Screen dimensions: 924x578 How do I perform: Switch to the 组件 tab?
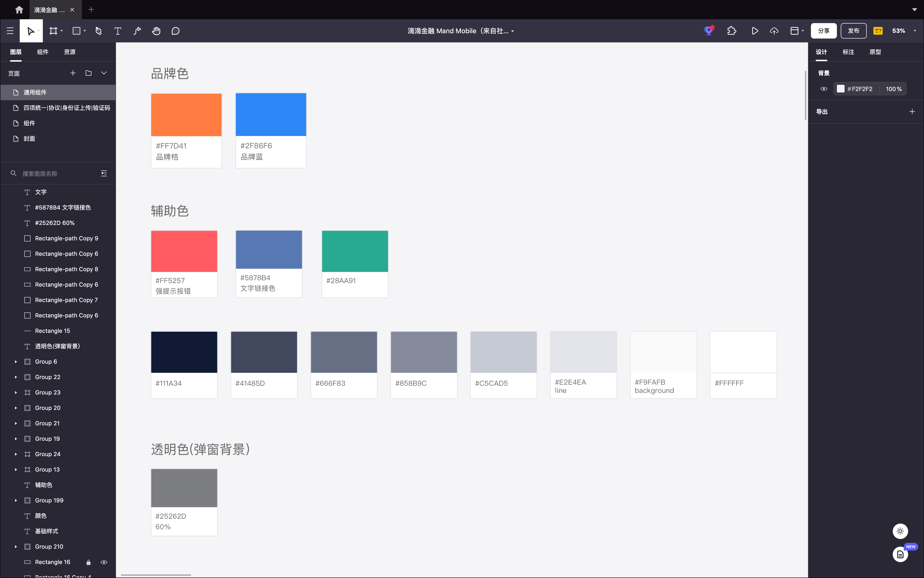click(43, 52)
